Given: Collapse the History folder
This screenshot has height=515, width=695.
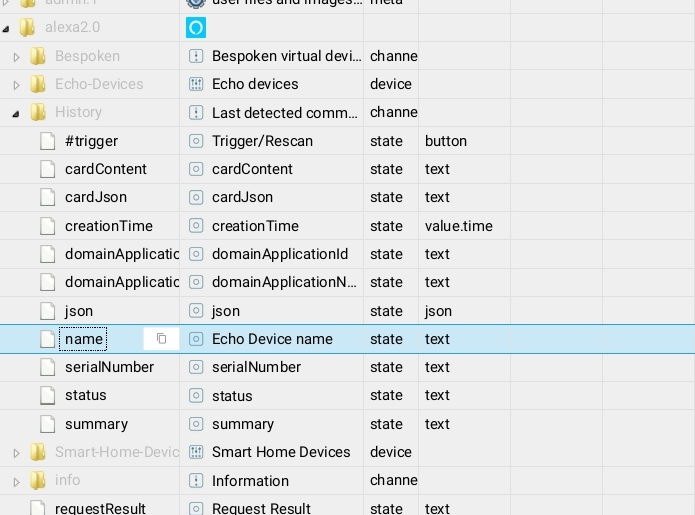Looking at the screenshot, I should click(16, 114).
